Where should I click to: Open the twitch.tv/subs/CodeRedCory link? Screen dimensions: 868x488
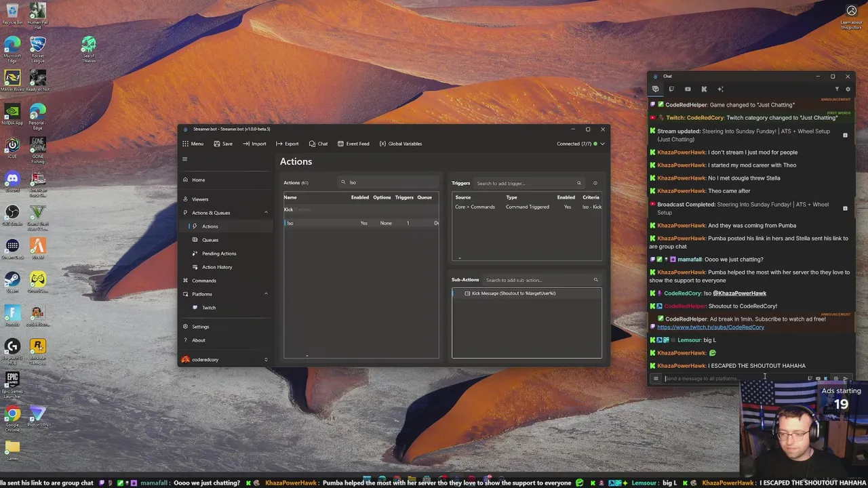point(710,327)
